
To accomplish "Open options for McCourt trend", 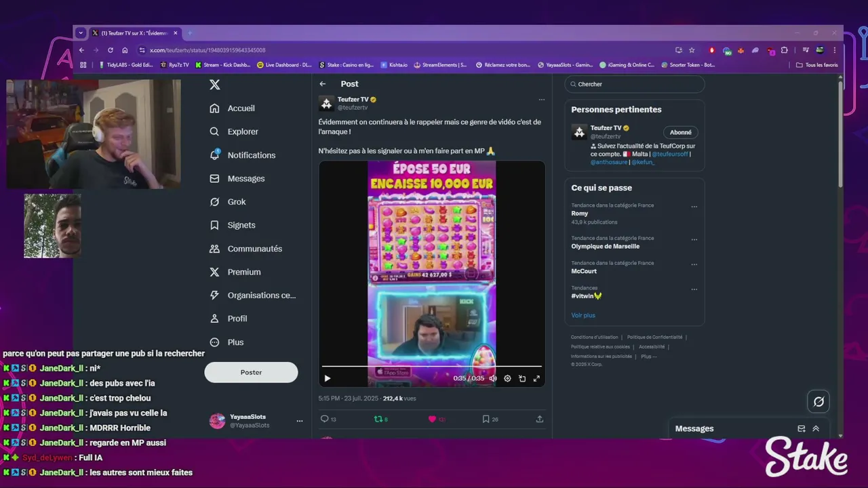I will click(694, 264).
